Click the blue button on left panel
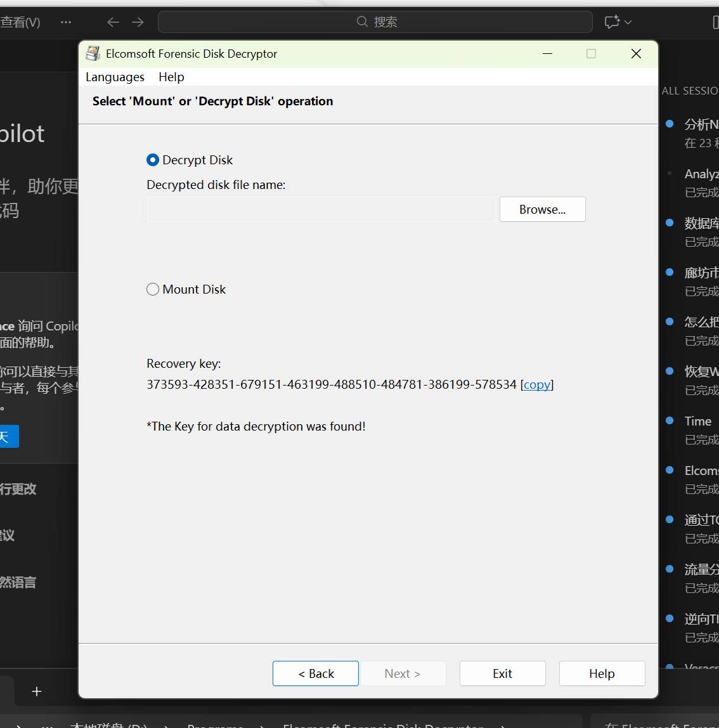This screenshot has width=719, height=728. pos(10,436)
